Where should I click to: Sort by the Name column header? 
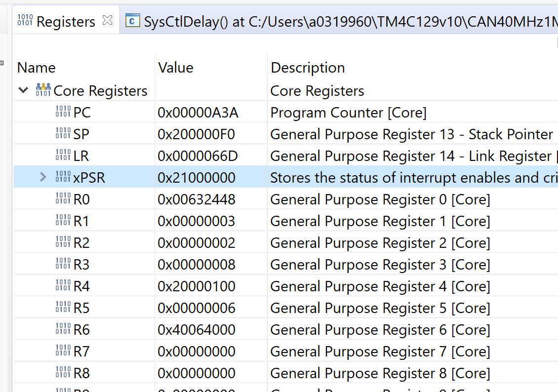click(37, 68)
